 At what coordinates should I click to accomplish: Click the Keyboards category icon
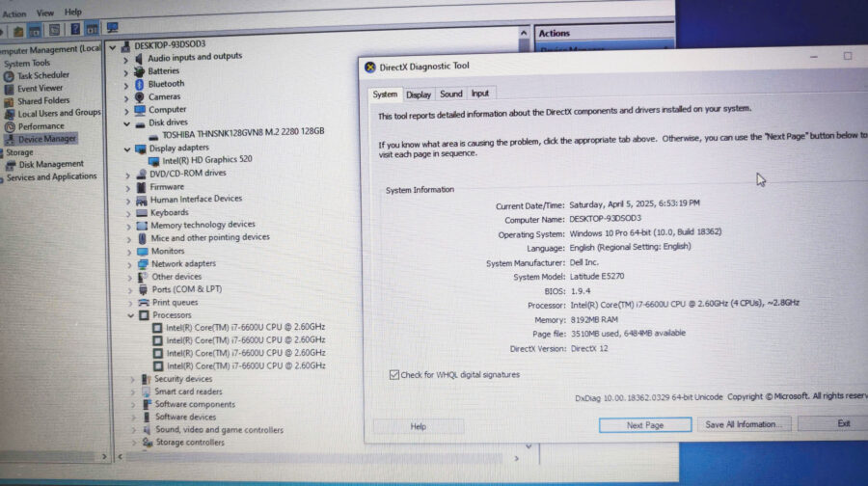(142, 212)
